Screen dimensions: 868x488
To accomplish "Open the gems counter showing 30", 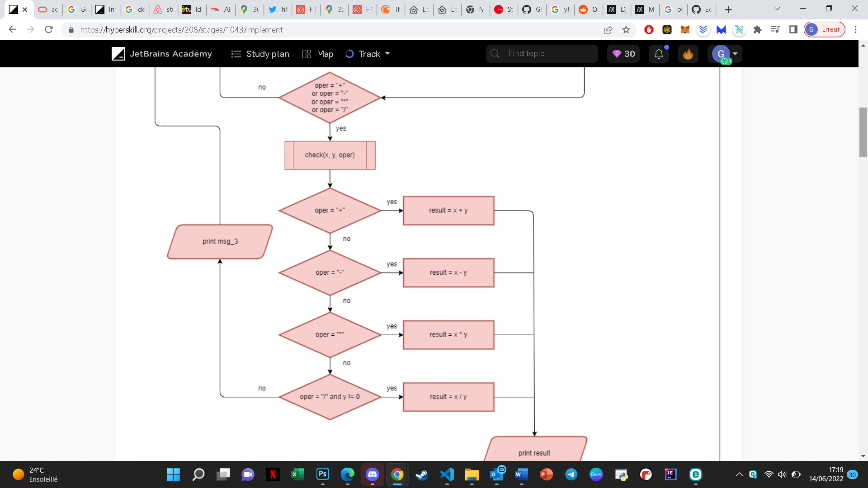I will click(x=623, y=54).
